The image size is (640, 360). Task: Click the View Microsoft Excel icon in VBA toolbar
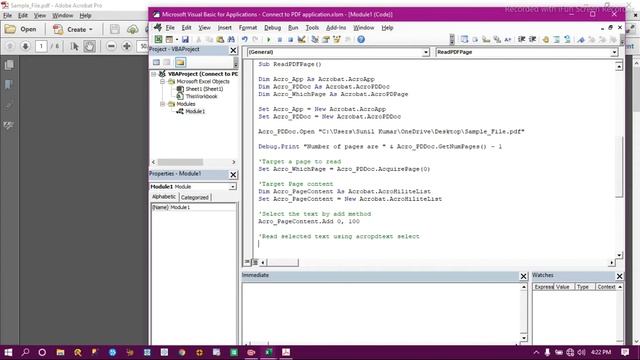pos(158,40)
